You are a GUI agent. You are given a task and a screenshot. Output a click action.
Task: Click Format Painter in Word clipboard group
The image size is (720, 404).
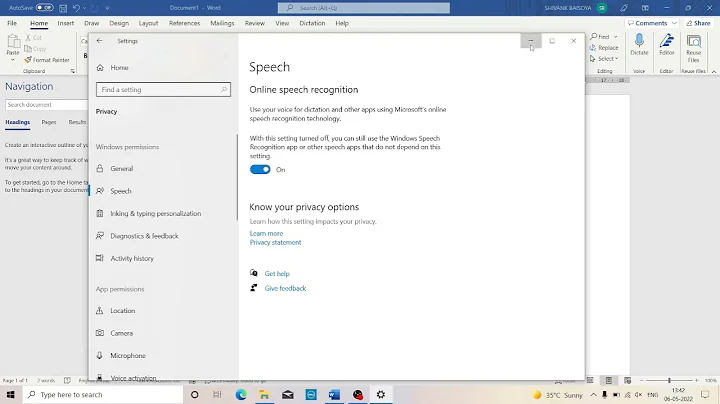tap(47, 60)
